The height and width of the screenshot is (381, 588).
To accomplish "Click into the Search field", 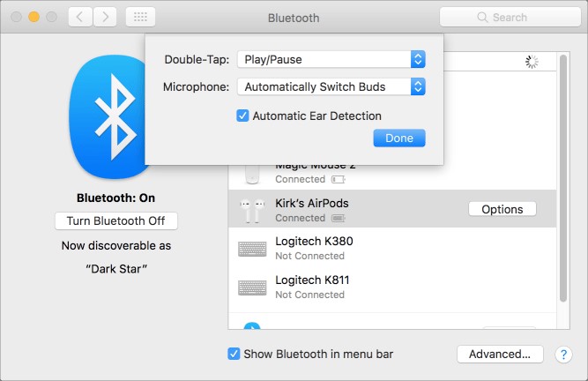I will click(510, 18).
